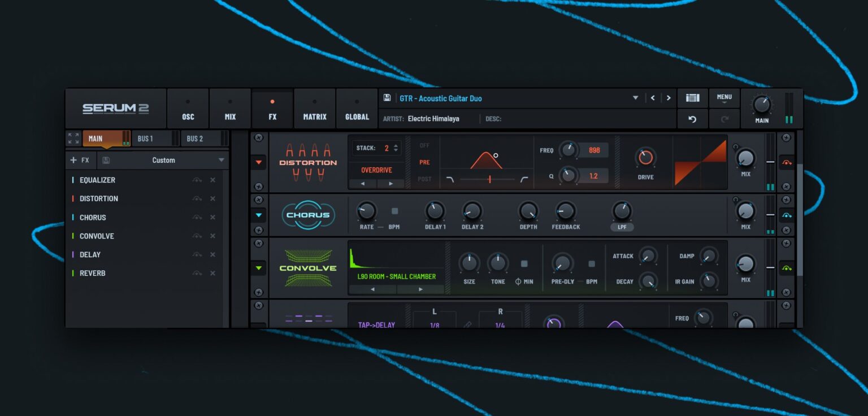Remove the REVERB effect with its X

[212, 273]
